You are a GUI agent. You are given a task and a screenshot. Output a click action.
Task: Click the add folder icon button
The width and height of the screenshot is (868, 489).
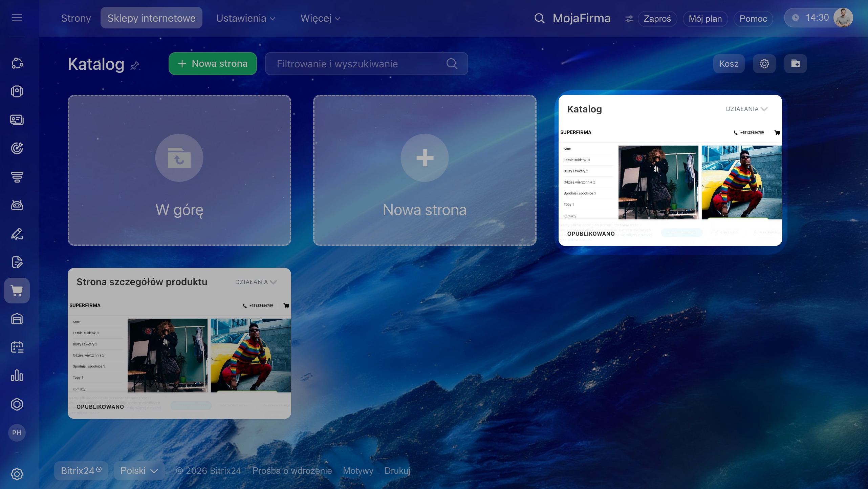point(795,64)
